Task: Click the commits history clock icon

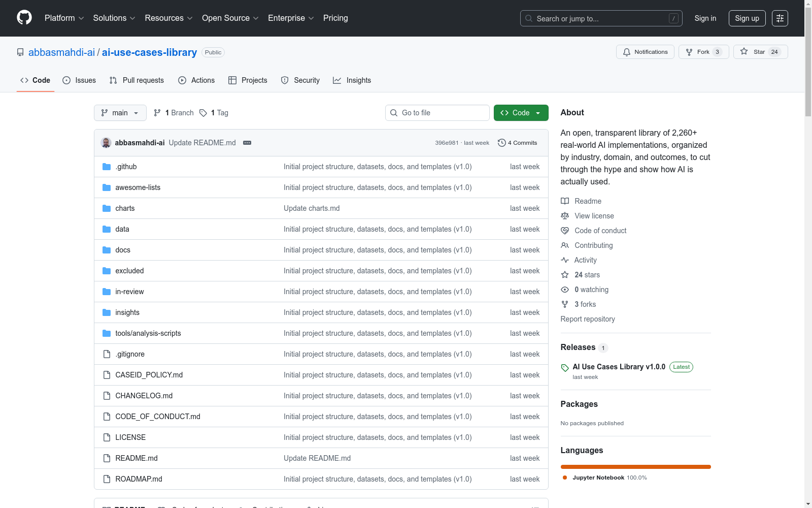Action: point(502,143)
